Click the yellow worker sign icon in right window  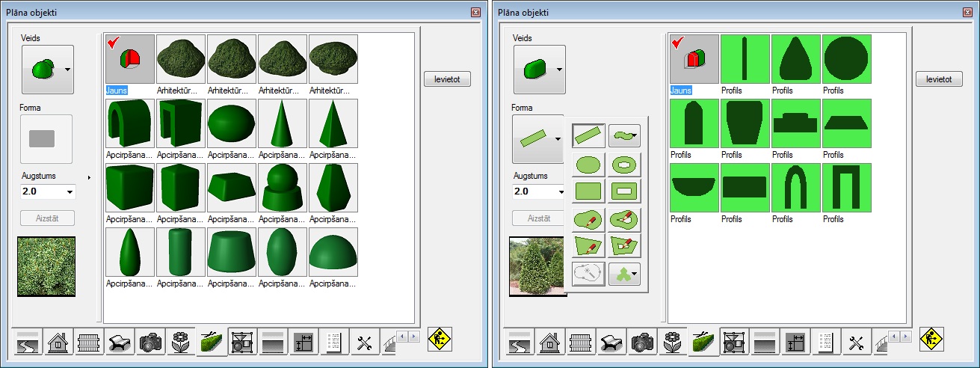pyautogui.click(x=931, y=339)
